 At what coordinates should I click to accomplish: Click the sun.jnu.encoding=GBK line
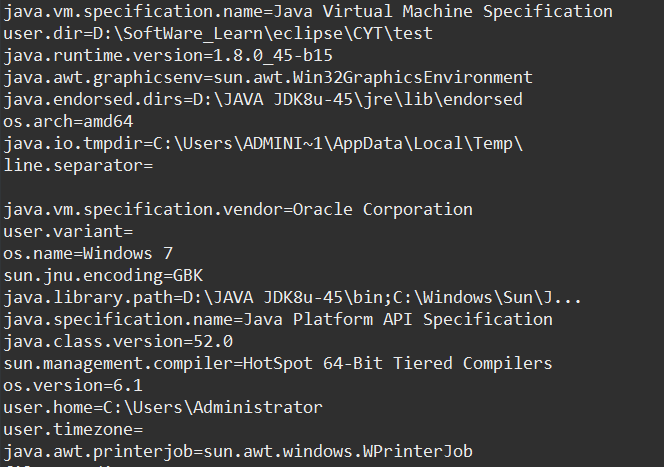(103, 276)
